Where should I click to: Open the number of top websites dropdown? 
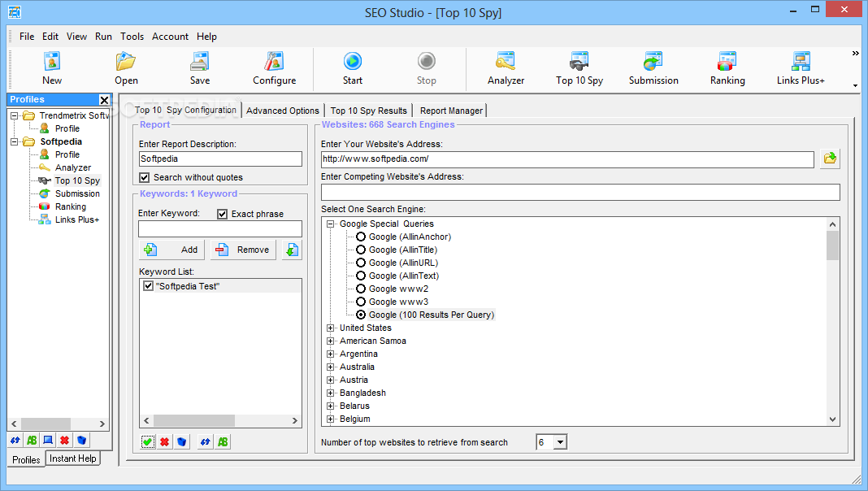[x=560, y=442]
